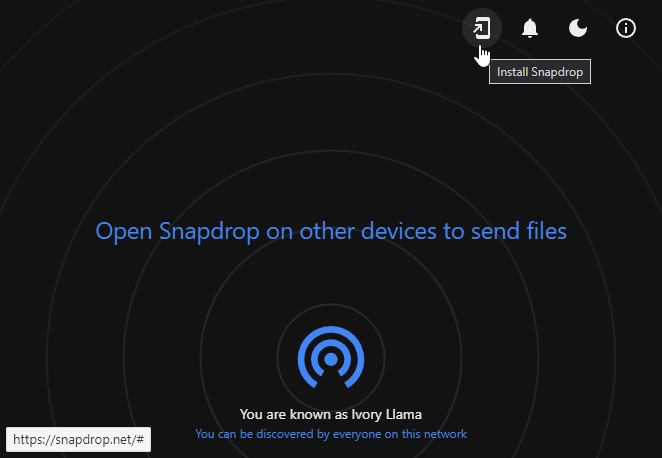Click 'You can be discovered by everyone on this network'
Image resolution: width=662 pixels, height=458 pixels.
point(331,434)
